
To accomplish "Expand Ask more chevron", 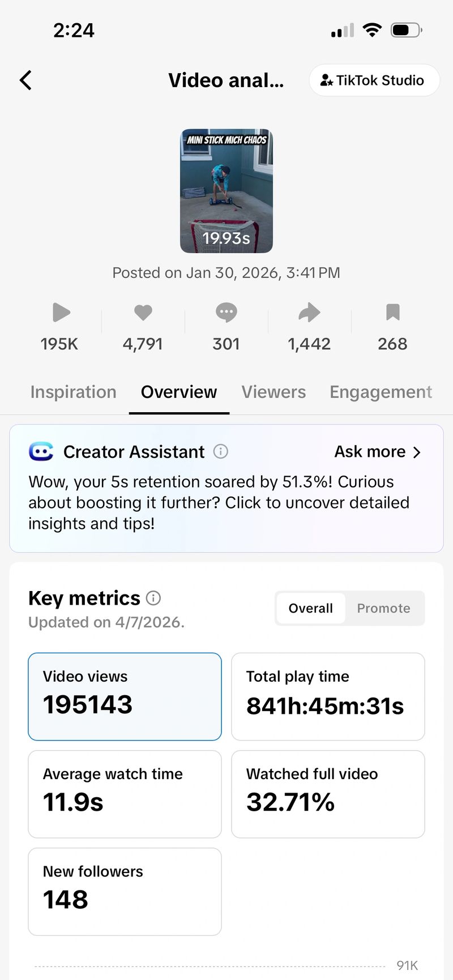I will (417, 452).
